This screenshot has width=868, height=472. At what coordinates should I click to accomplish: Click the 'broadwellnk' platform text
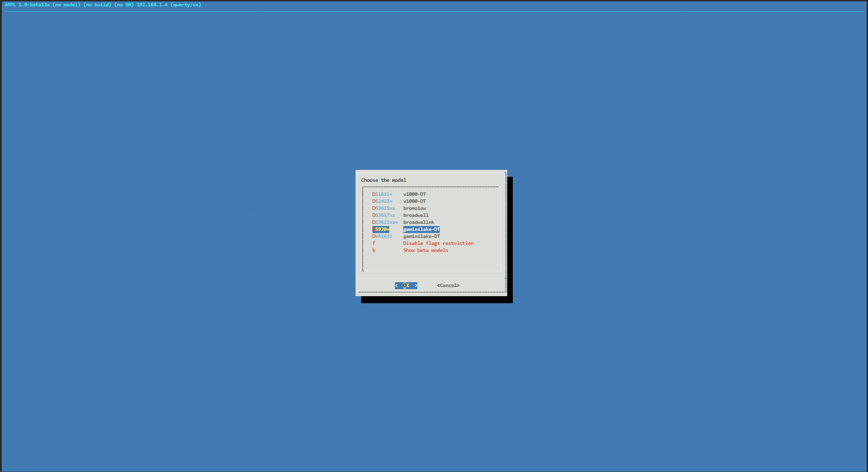pyautogui.click(x=419, y=222)
